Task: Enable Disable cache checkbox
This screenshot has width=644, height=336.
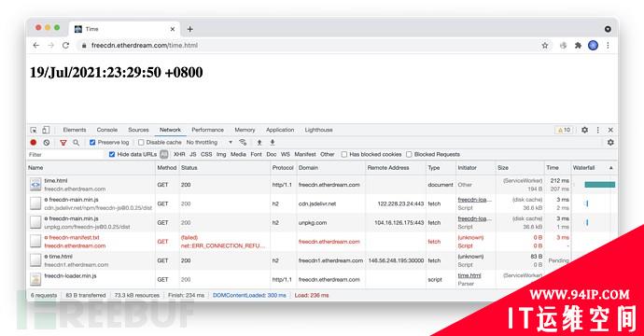Action: click(141, 142)
